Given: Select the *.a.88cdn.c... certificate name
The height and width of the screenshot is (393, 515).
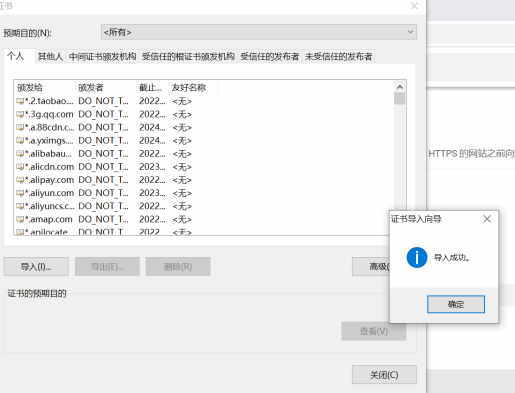Looking at the screenshot, I should [49, 127].
